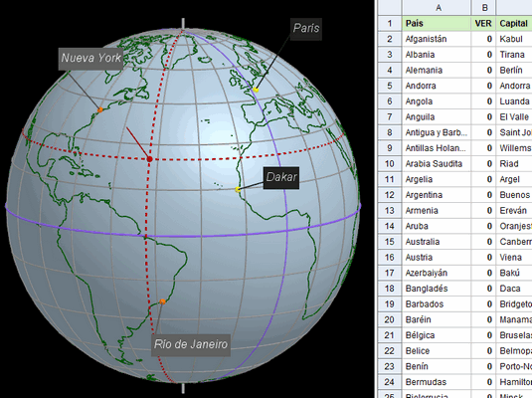This screenshot has width=532, height=398.
Task: Select VER cell for Australia row
Action: pyautogui.click(x=484, y=242)
